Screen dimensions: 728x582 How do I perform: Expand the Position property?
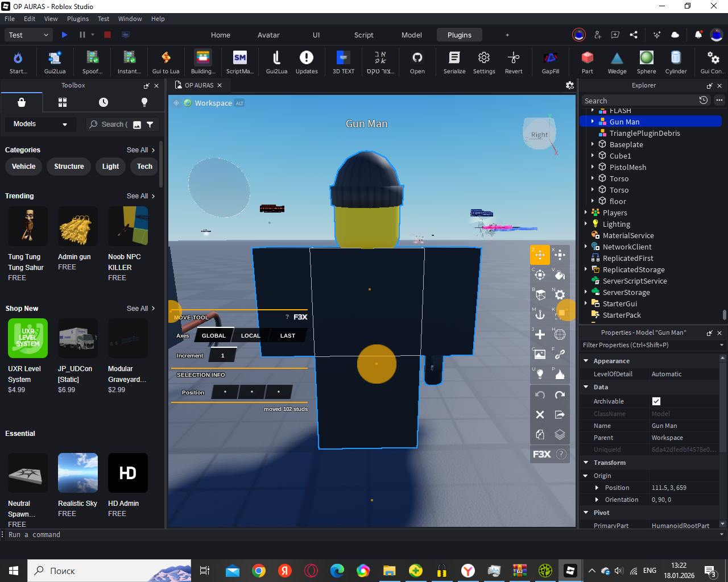[x=597, y=488]
